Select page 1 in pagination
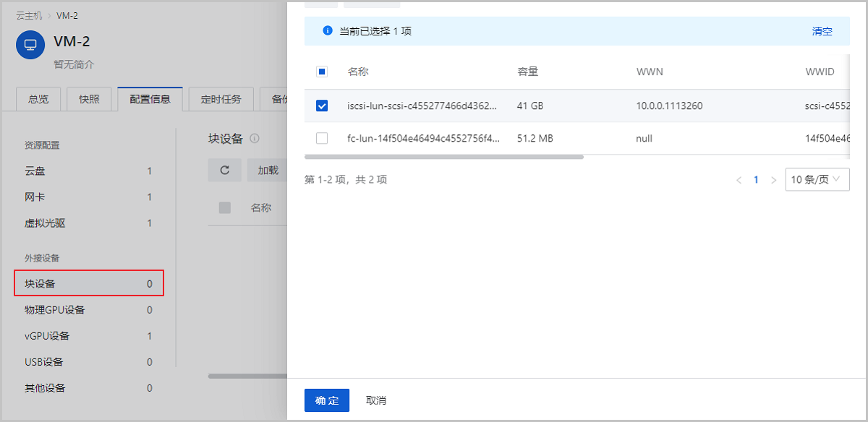Screen dimensions: 868x422 pos(756,180)
